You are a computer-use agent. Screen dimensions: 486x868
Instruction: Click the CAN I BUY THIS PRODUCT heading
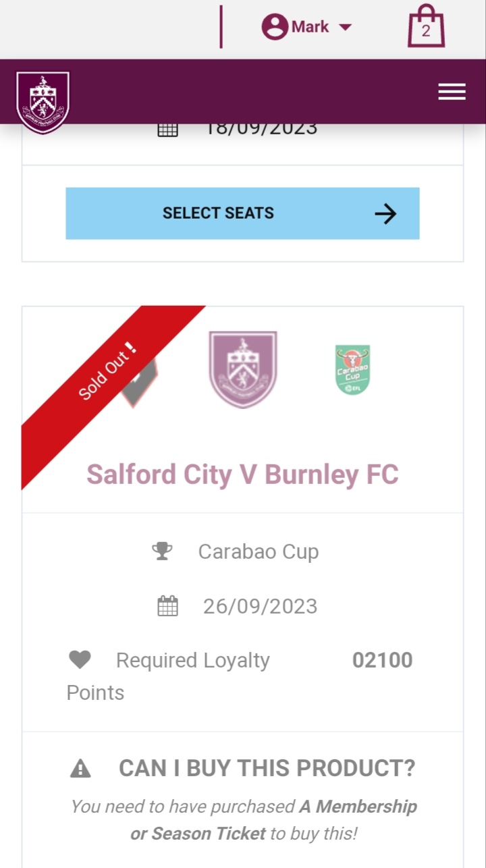267,768
